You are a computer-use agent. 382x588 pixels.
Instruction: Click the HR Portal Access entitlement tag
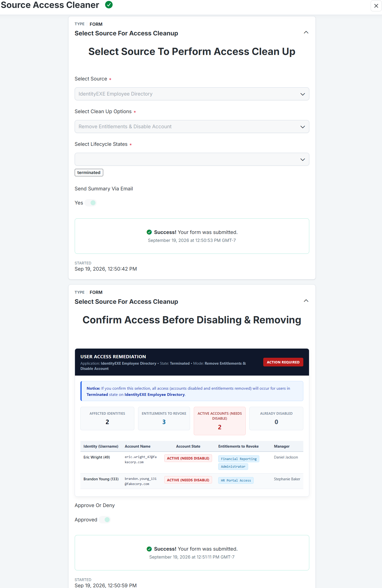(x=236, y=480)
